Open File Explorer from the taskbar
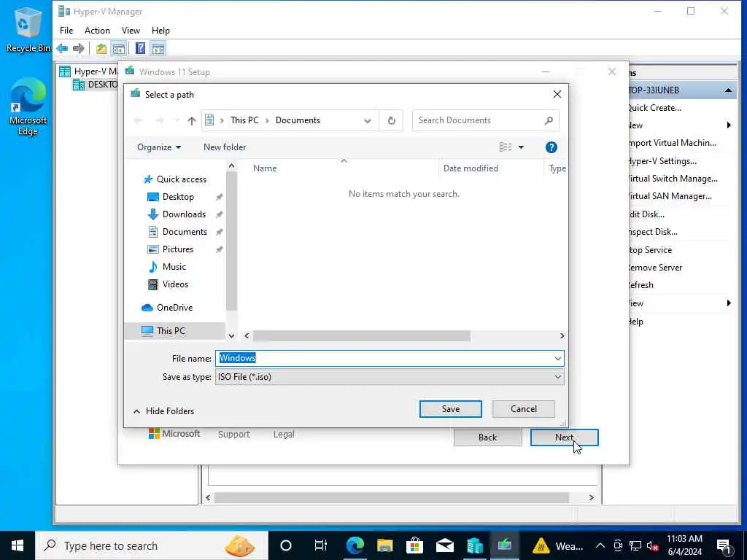The height and width of the screenshot is (560, 747). tap(385, 545)
